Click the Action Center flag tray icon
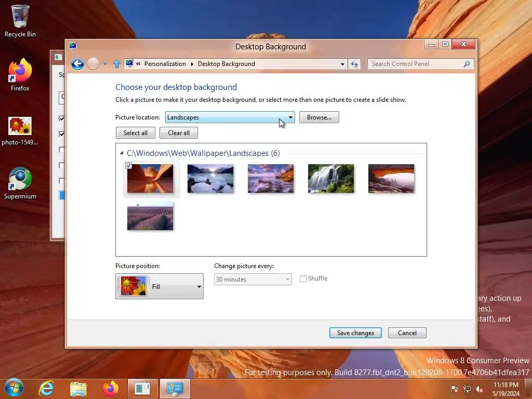The height and width of the screenshot is (399, 532). 454,389
